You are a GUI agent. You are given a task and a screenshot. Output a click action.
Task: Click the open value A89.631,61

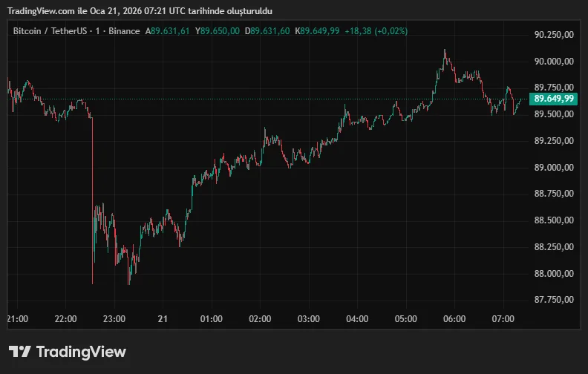point(167,31)
